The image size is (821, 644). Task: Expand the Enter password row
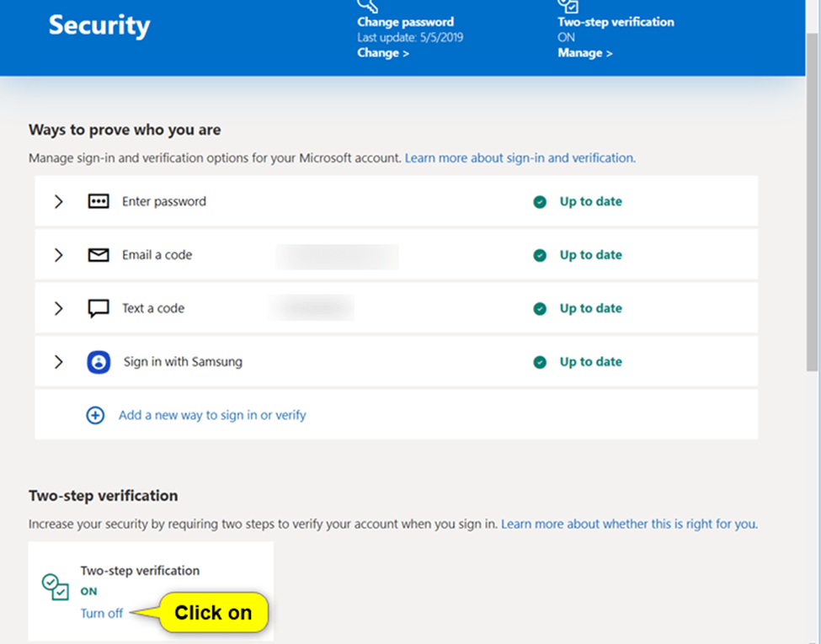click(x=58, y=202)
